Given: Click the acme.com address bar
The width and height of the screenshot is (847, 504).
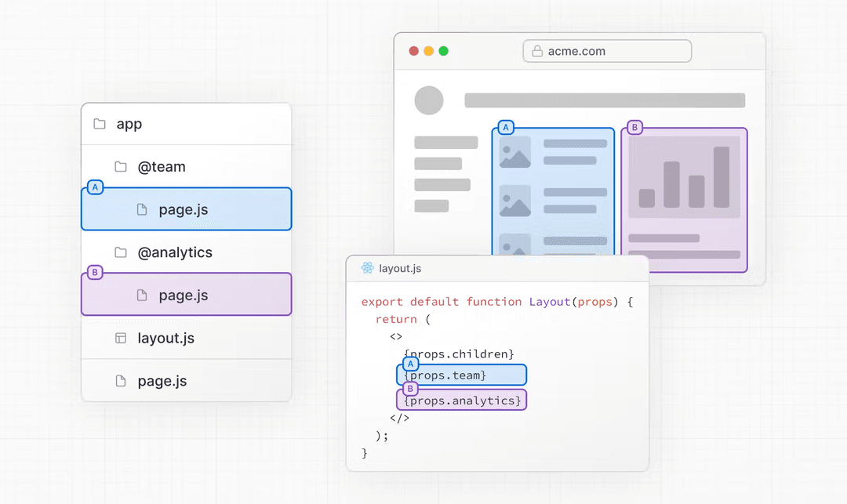Looking at the screenshot, I should click(x=607, y=51).
